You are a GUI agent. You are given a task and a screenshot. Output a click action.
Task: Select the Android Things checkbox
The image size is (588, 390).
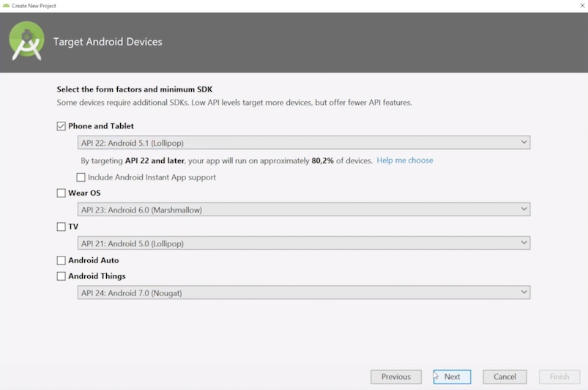click(x=61, y=276)
